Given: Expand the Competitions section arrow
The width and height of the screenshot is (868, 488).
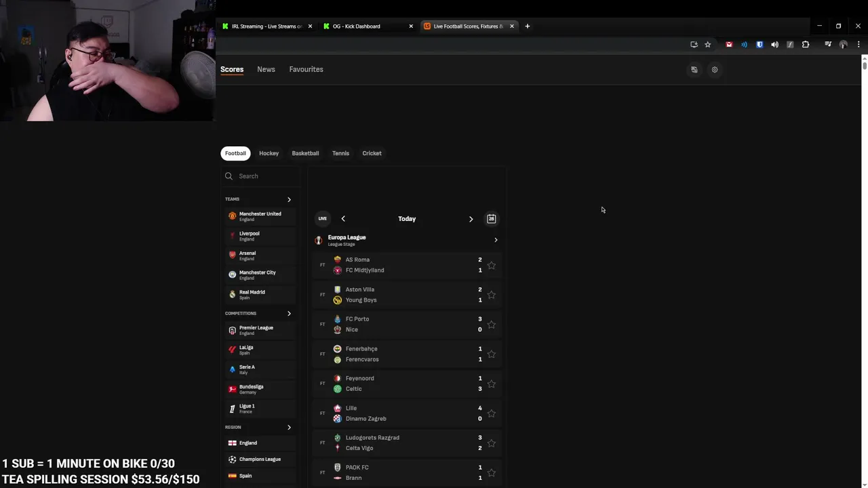Looking at the screenshot, I should coord(289,313).
